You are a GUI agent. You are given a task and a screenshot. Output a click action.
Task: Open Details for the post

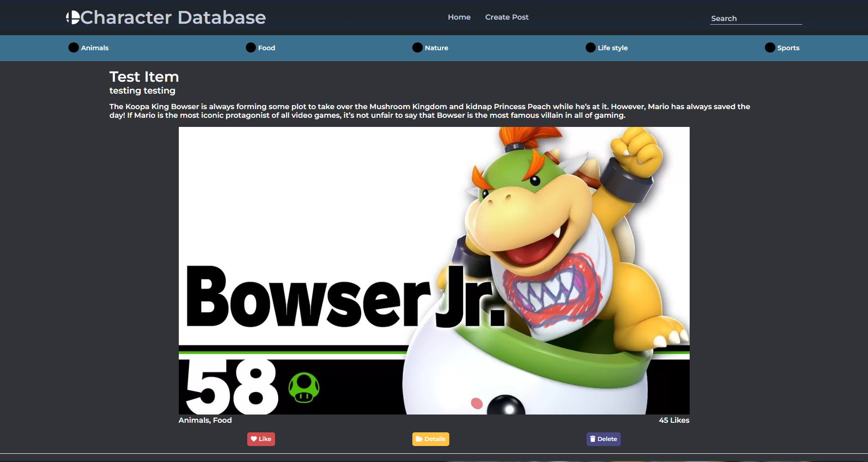tap(431, 439)
